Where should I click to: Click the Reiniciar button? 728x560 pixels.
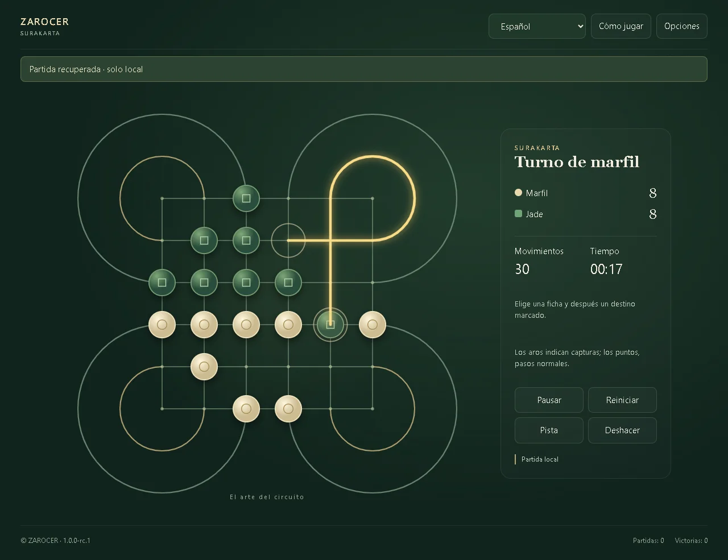pyautogui.click(x=622, y=400)
